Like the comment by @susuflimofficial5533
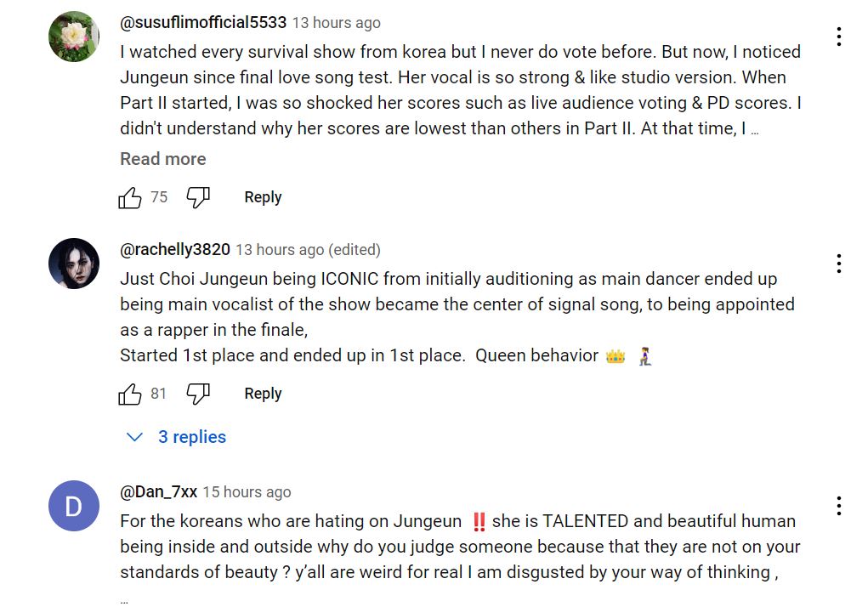 [x=130, y=197]
